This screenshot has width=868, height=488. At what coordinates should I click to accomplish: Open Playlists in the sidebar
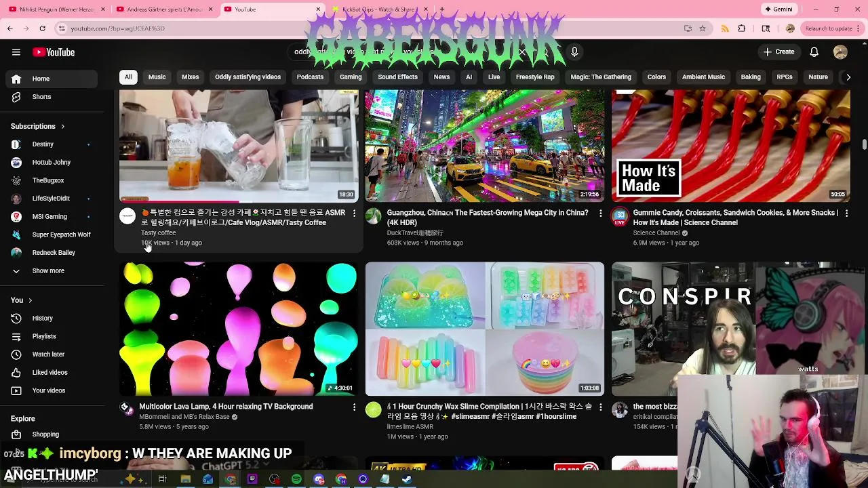click(52, 336)
